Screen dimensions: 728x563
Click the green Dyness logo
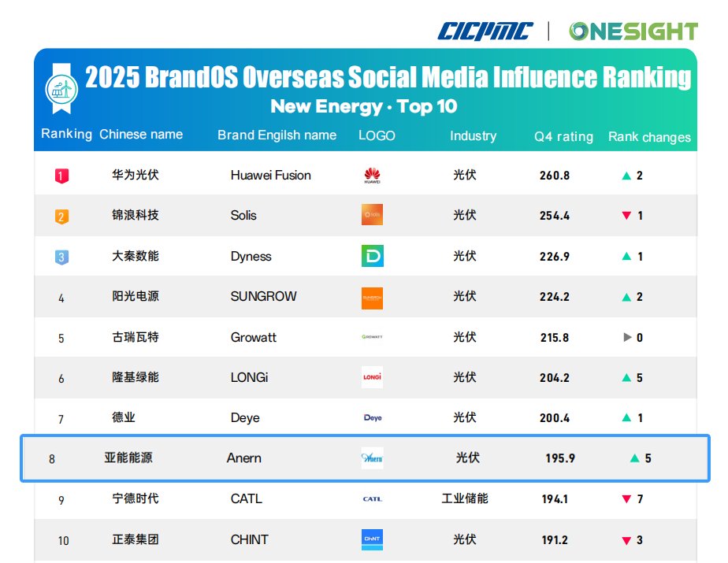[372, 256]
